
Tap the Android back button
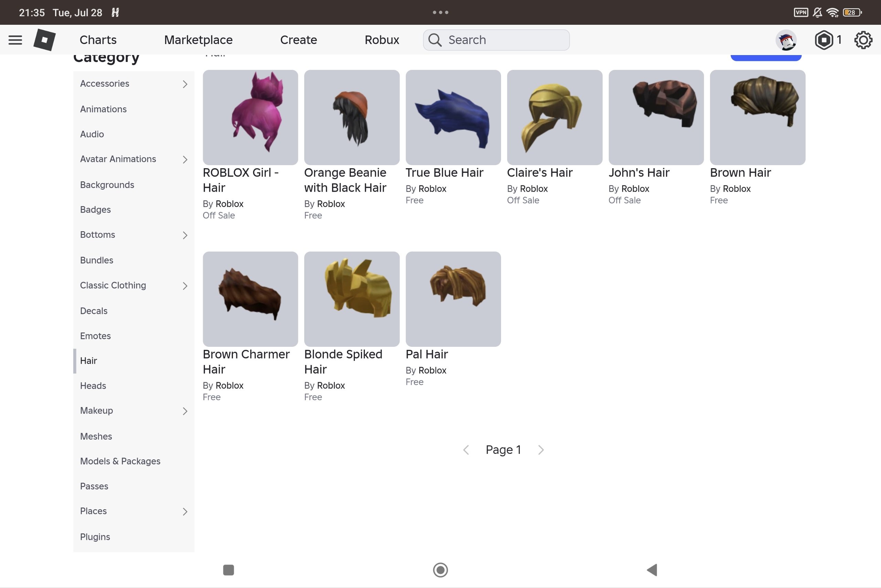[x=652, y=570]
